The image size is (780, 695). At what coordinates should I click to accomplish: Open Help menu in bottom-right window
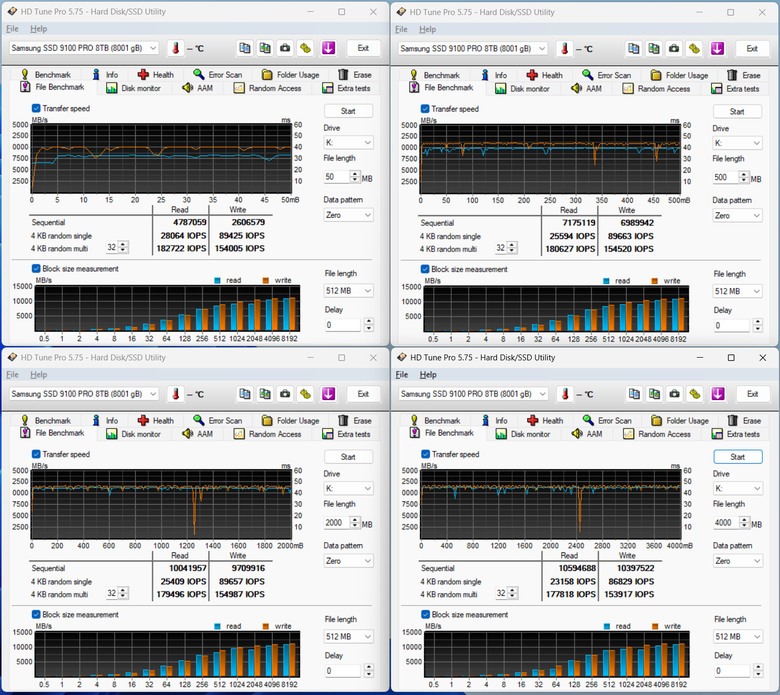tap(428, 375)
